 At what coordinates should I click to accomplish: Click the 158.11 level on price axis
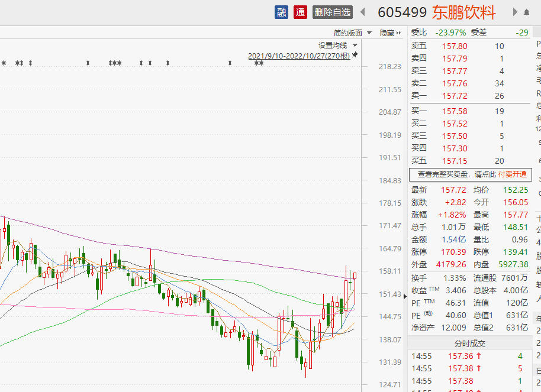390,271
